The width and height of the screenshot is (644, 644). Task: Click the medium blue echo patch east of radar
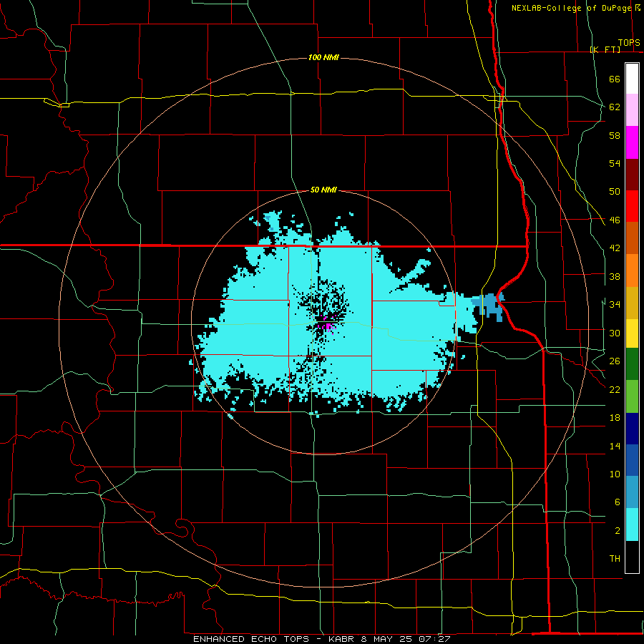(x=489, y=306)
